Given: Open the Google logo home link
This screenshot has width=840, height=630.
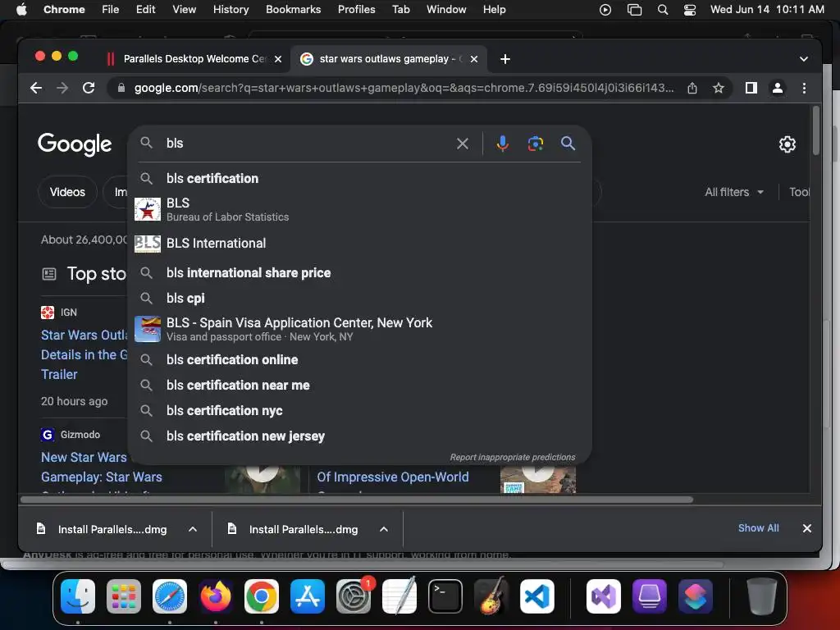Looking at the screenshot, I should (x=75, y=144).
